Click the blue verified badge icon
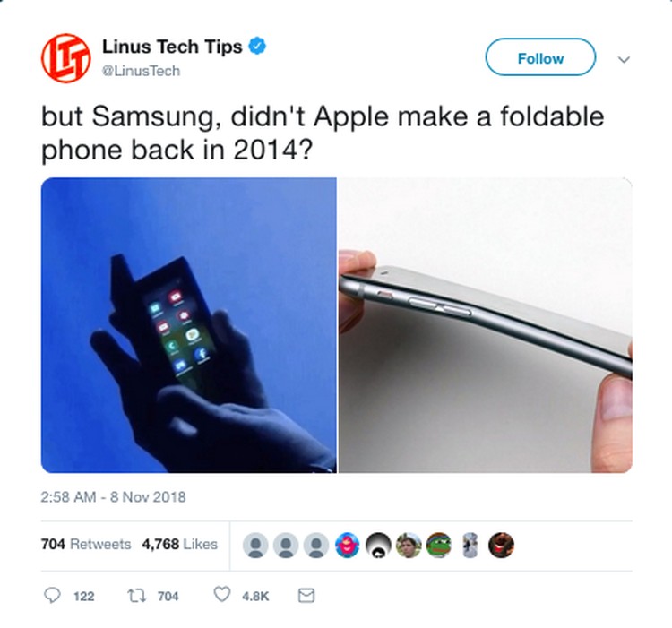Image resolution: width=672 pixels, height=628 pixels. coord(257,47)
